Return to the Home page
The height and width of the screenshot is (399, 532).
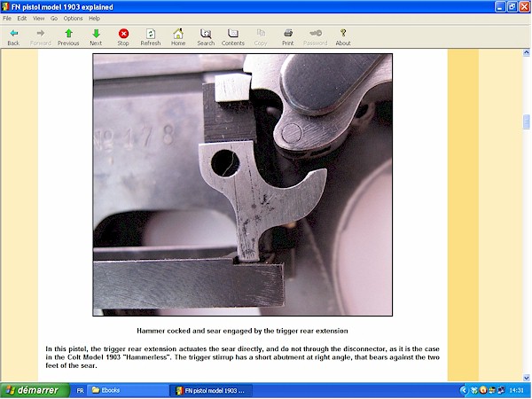(178, 37)
